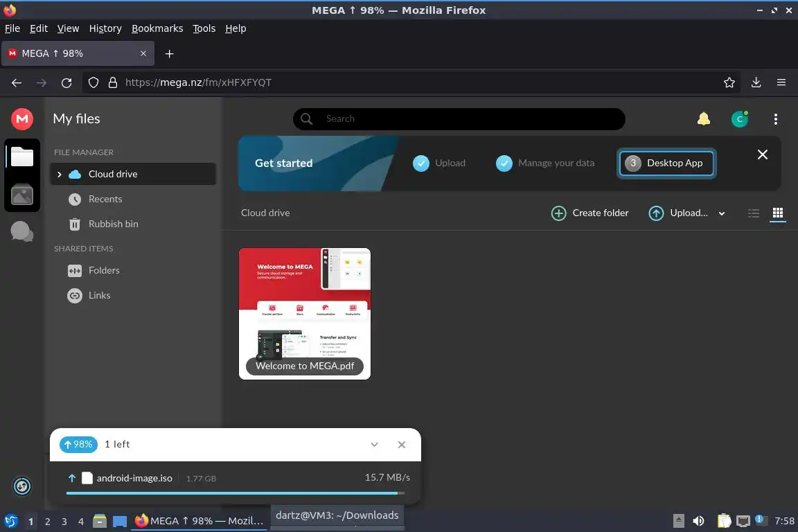Open the account avatar menu

[x=740, y=119]
